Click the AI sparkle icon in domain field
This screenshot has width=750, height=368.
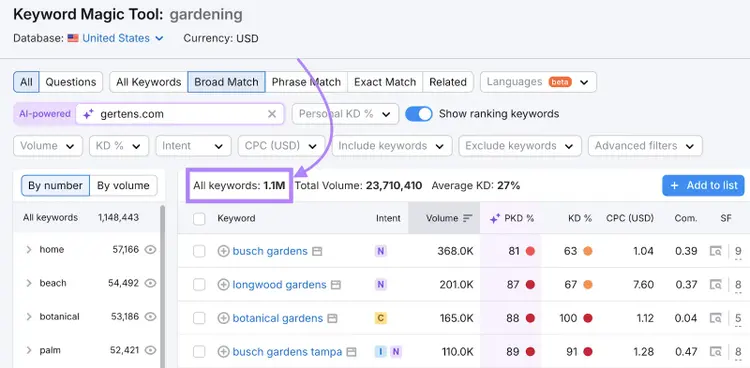pos(88,114)
